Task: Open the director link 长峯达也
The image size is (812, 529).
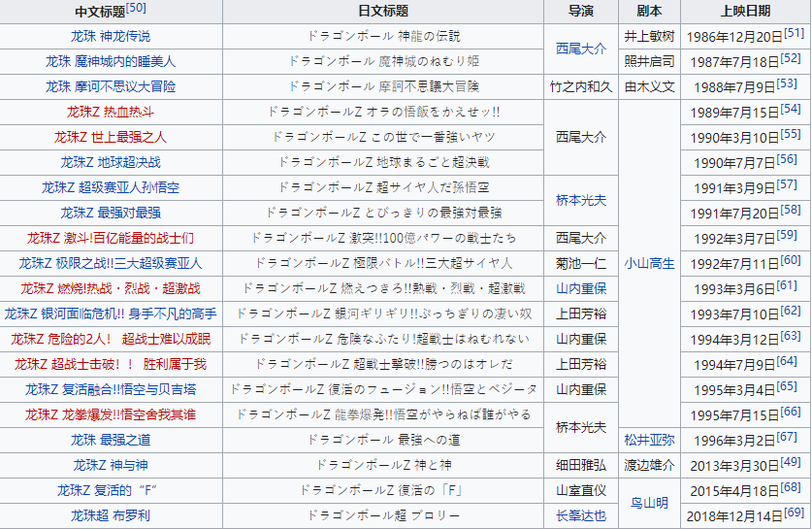Action: (581, 516)
